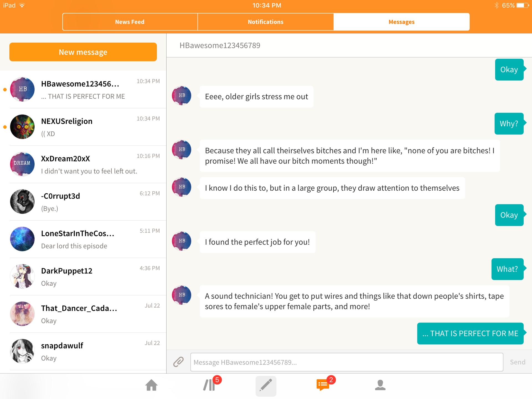Tap HB avatar beside 'Because they all call' message
532x399 pixels.
[x=182, y=150]
